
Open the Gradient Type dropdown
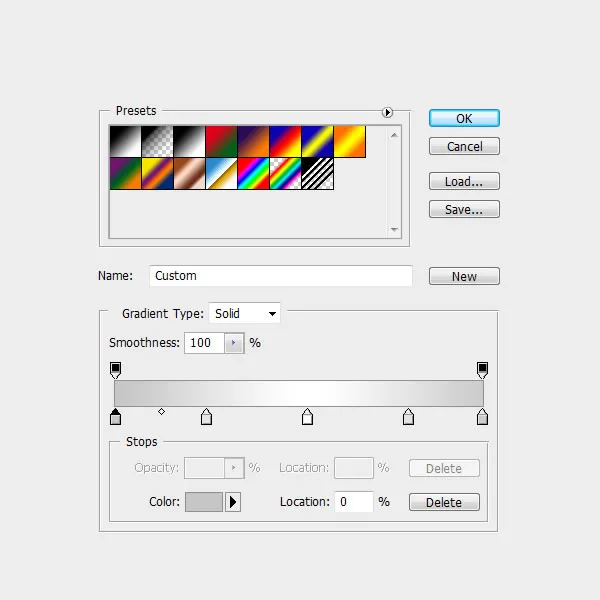(x=245, y=314)
